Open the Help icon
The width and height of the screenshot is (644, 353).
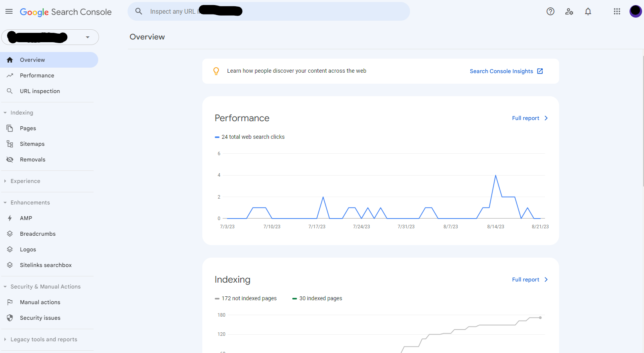click(x=550, y=11)
